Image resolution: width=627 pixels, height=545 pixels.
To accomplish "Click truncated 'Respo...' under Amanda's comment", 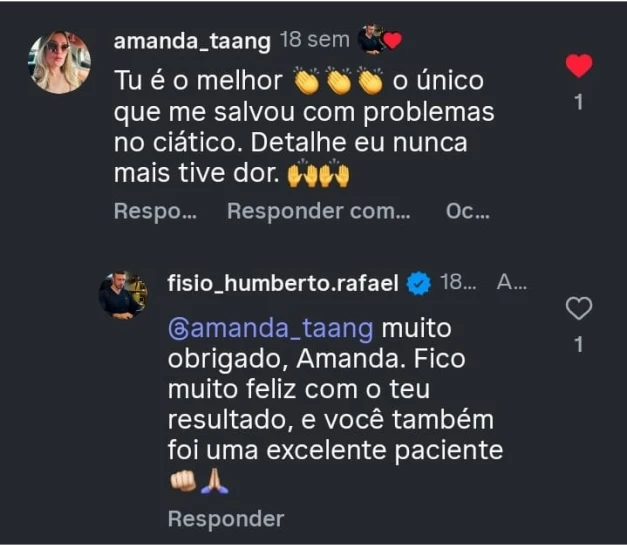I will [x=153, y=211].
